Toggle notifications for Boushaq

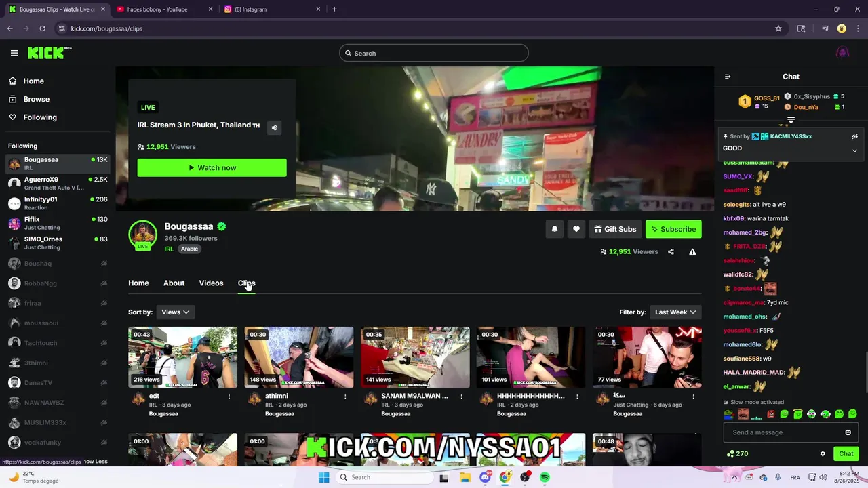tap(104, 263)
